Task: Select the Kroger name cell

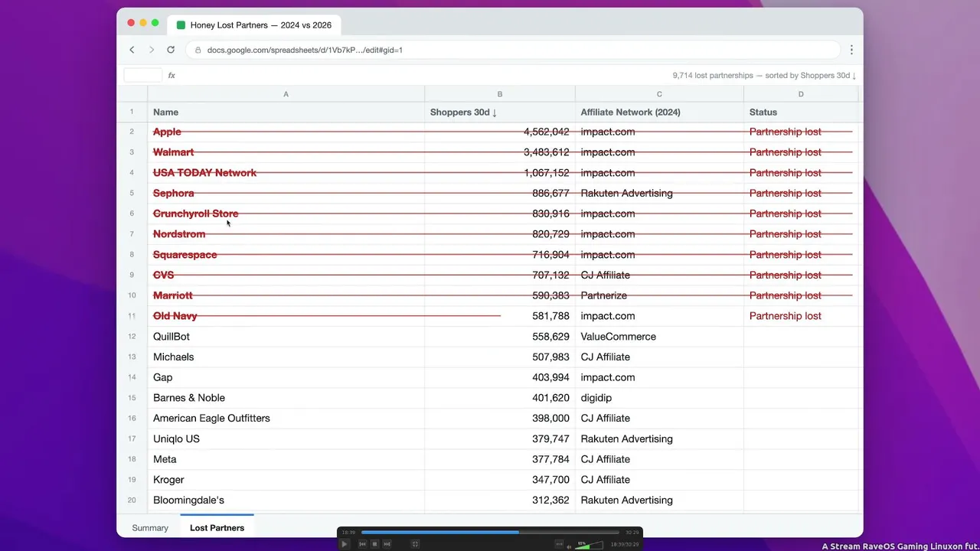Action: coord(286,480)
